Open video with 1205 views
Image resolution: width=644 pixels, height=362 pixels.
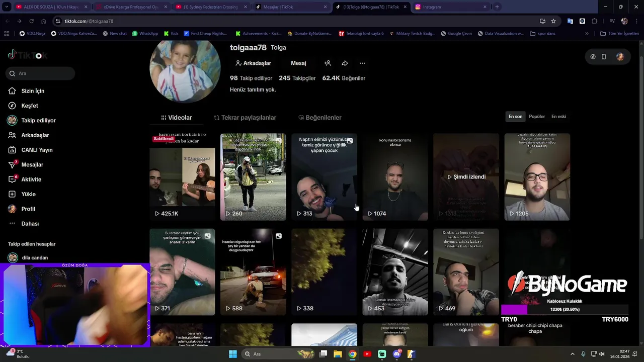[537, 176]
